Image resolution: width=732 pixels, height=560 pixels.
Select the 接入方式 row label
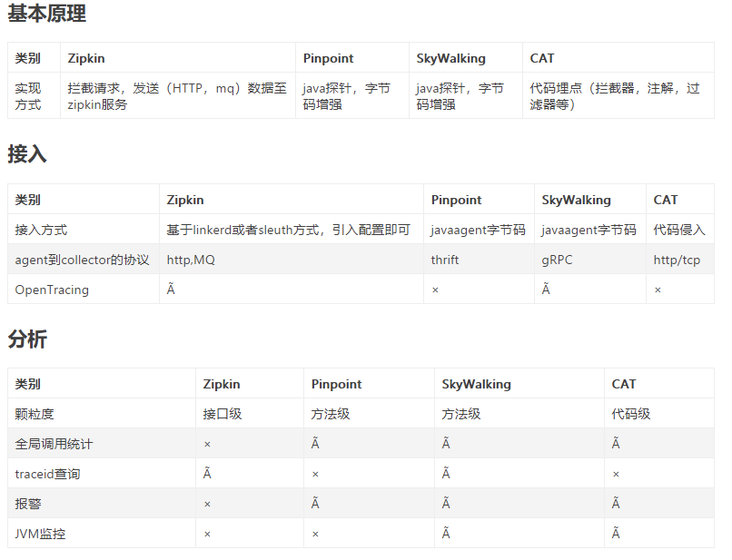tap(41, 230)
